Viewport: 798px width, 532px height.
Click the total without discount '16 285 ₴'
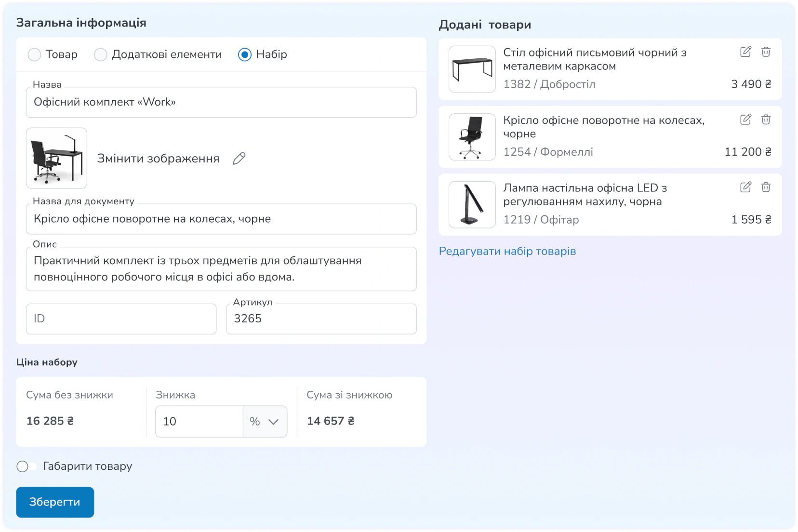click(x=50, y=421)
